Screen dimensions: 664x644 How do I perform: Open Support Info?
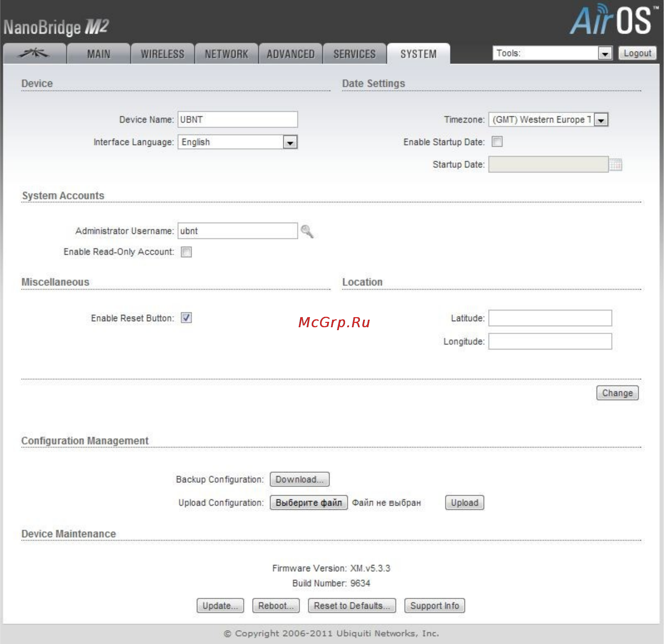[434, 606]
